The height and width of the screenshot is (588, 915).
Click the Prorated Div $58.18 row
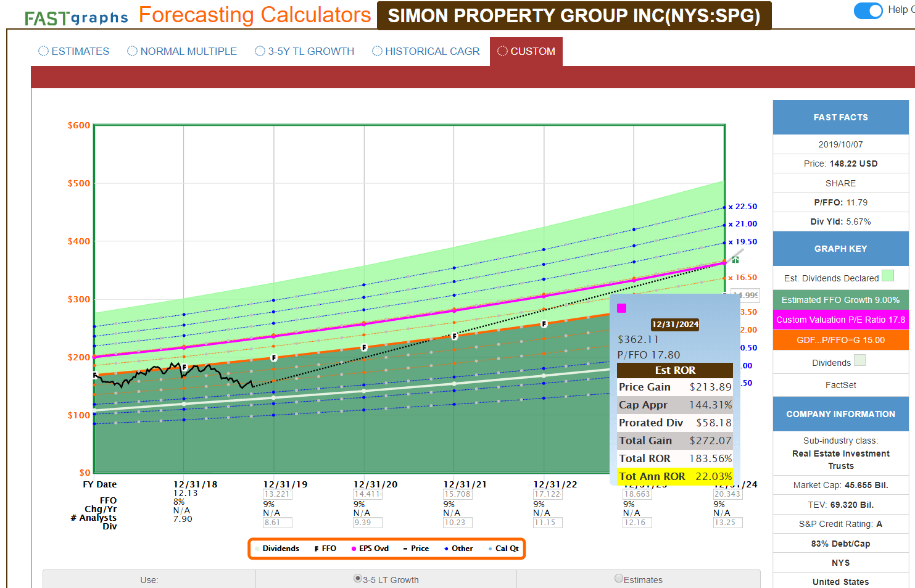click(x=675, y=423)
